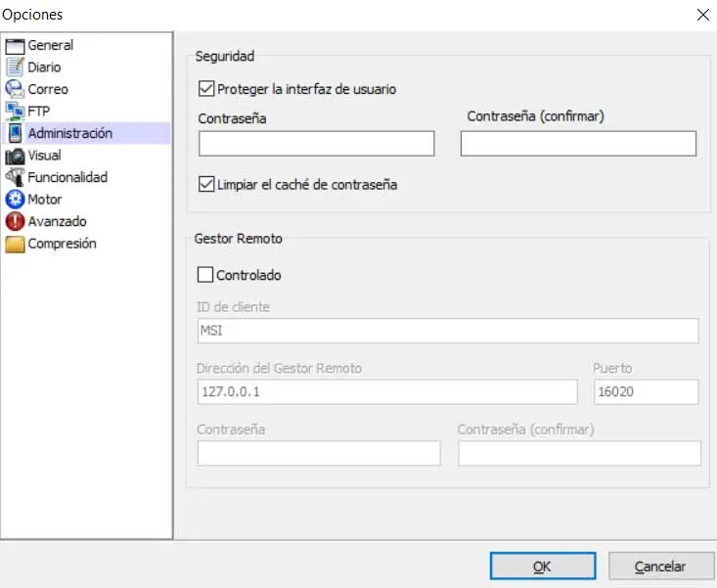Switch to the Avanzado options label

point(57,221)
